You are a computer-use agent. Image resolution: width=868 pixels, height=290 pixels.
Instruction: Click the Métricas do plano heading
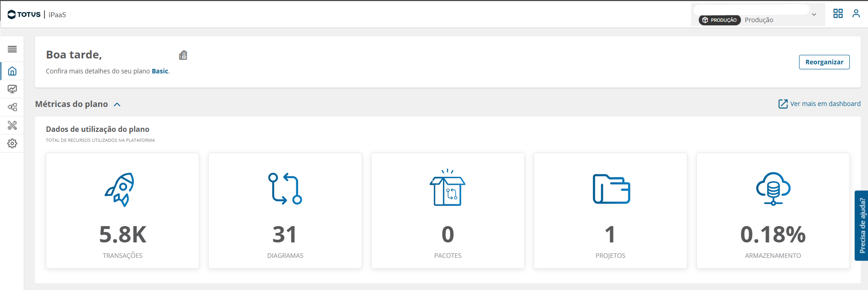[x=72, y=104]
